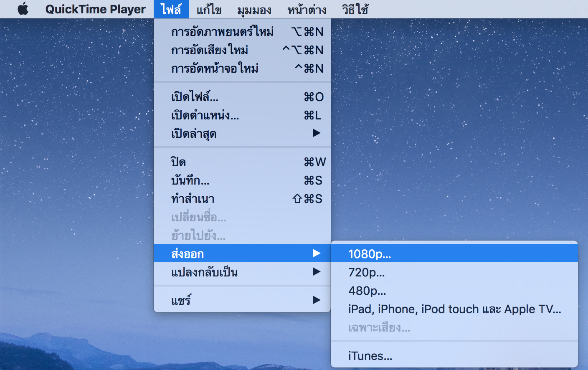Export to iTunes…

click(454, 356)
